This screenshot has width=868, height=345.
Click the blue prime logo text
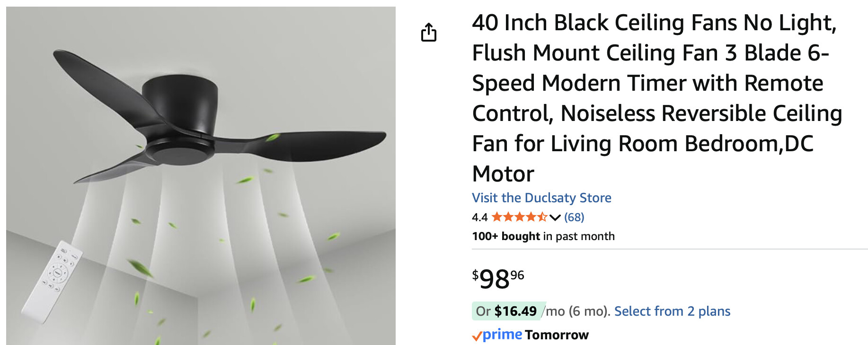pos(502,334)
